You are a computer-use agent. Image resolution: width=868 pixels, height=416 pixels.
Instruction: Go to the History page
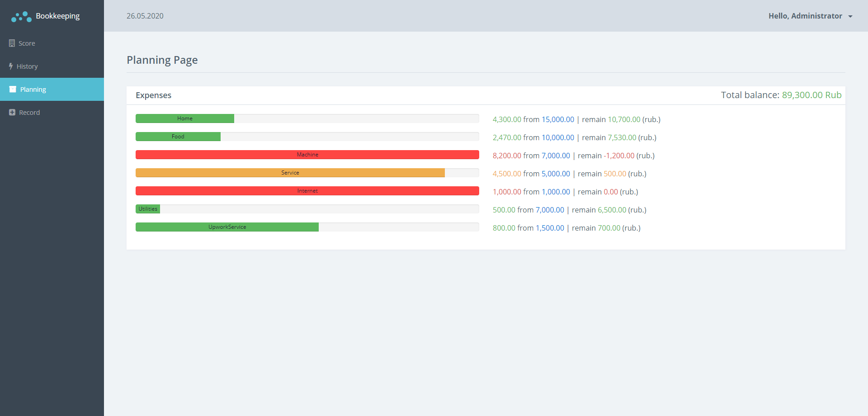pos(27,66)
